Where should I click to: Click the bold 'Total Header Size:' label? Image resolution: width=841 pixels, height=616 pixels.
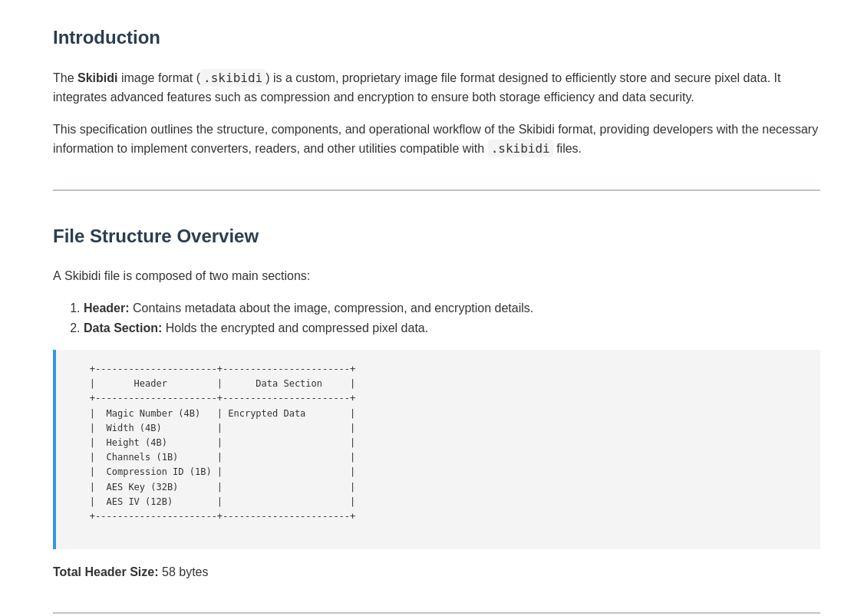click(106, 572)
